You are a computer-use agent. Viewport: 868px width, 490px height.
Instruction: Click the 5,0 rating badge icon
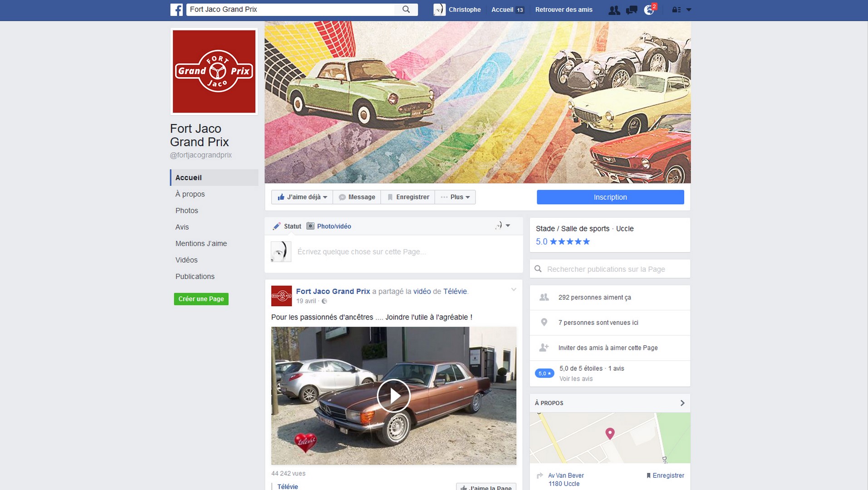pyautogui.click(x=544, y=373)
